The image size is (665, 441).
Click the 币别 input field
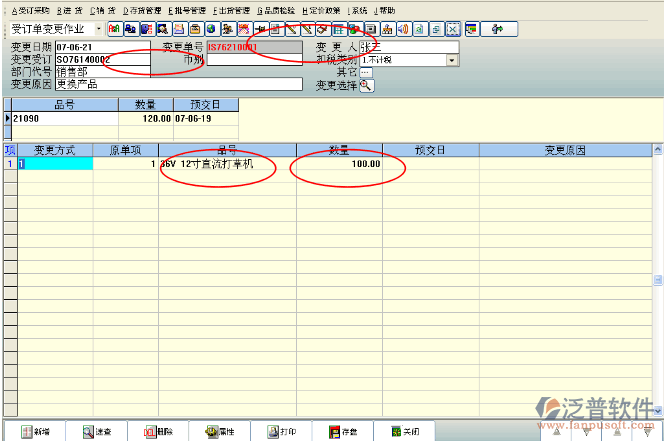click(254, 60)
